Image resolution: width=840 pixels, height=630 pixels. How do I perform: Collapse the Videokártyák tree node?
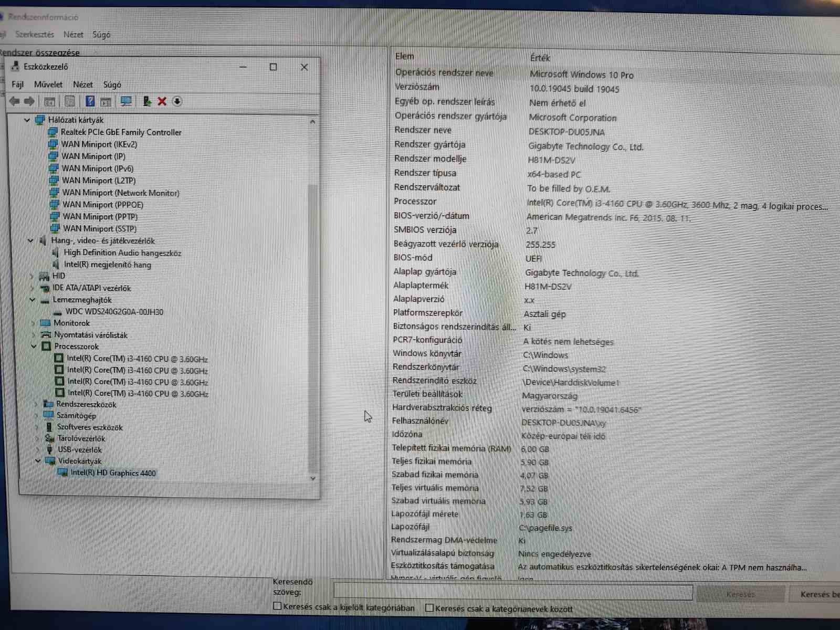pos(38,461)
